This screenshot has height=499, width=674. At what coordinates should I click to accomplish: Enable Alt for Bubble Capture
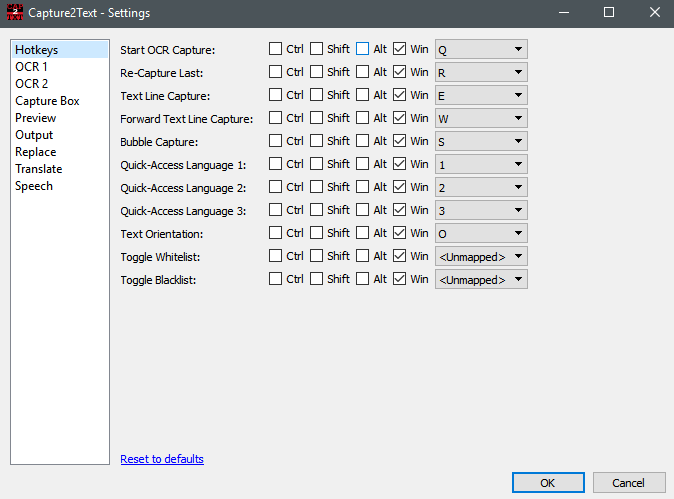(x=362, y=141)
